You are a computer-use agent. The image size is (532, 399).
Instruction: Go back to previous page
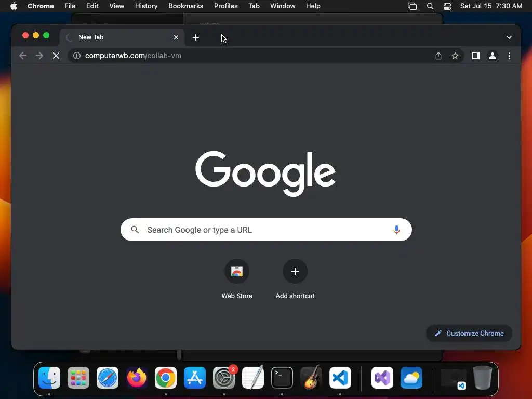coord(23,56)
